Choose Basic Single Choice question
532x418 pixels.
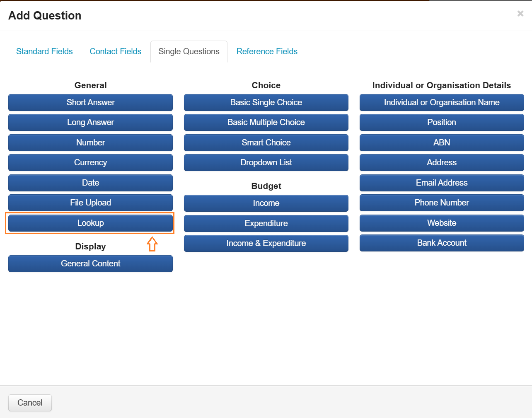point(266,102)
